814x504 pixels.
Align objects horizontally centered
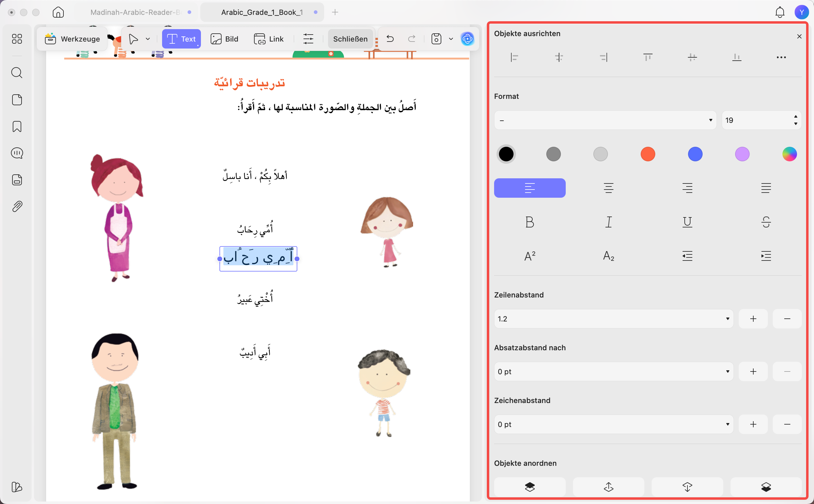coord(559,57)
